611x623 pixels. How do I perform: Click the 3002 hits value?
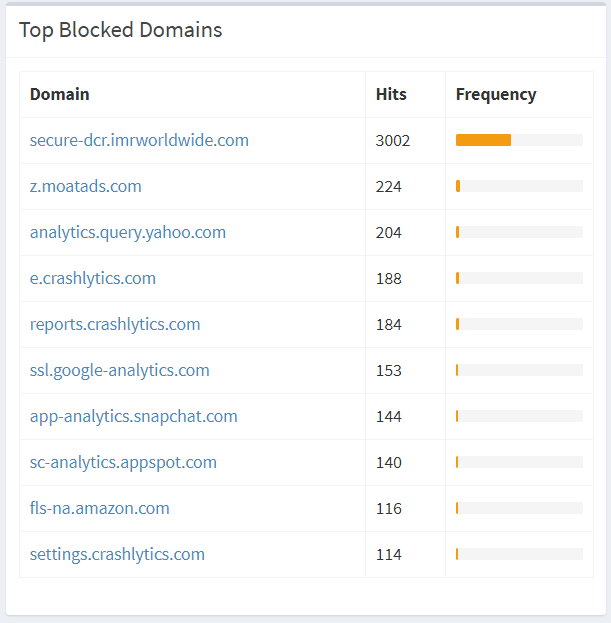pos(393,141)
